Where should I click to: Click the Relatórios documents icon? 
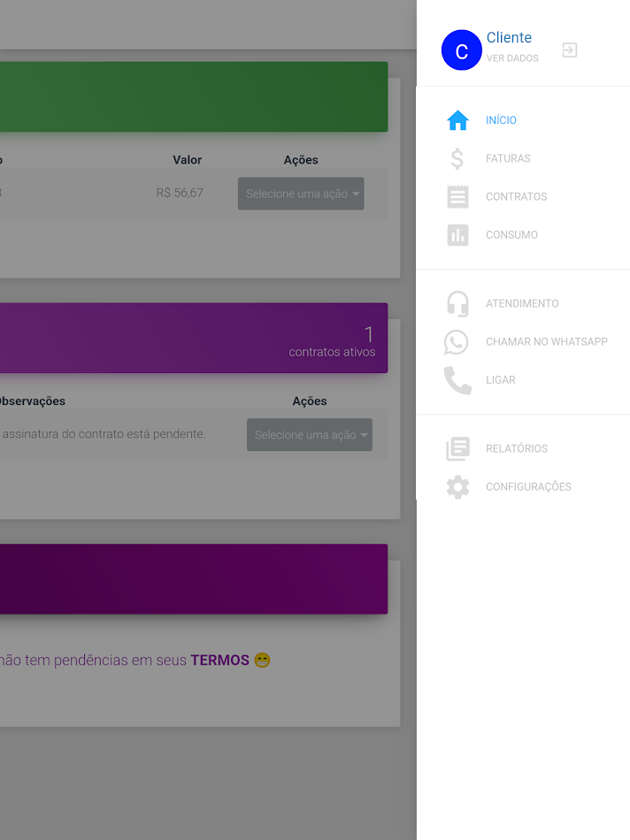click(x=457, y=448)
